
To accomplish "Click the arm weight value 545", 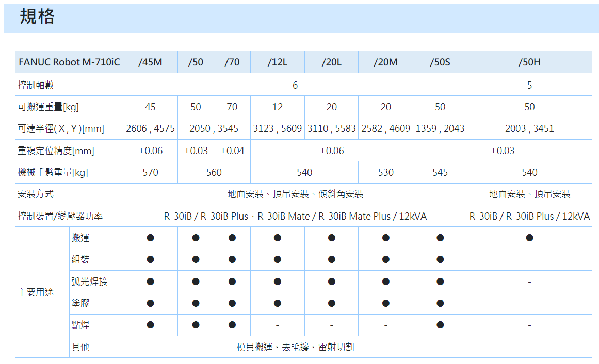I will point(440,172).
